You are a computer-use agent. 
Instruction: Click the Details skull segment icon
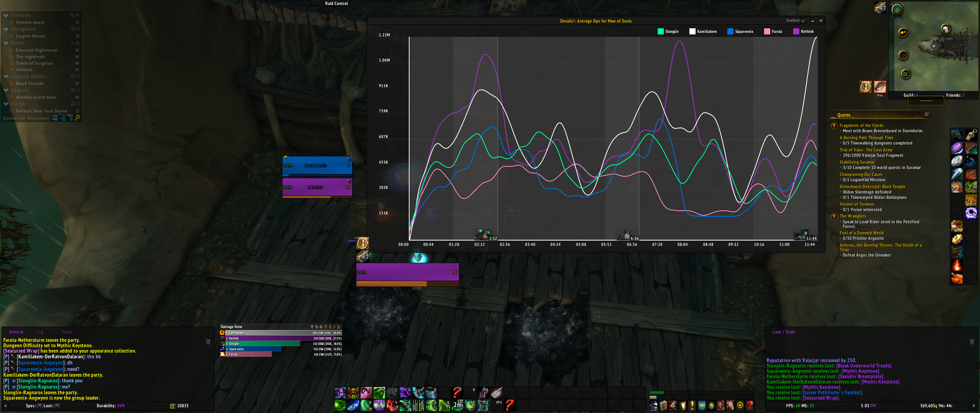point(312,327)
